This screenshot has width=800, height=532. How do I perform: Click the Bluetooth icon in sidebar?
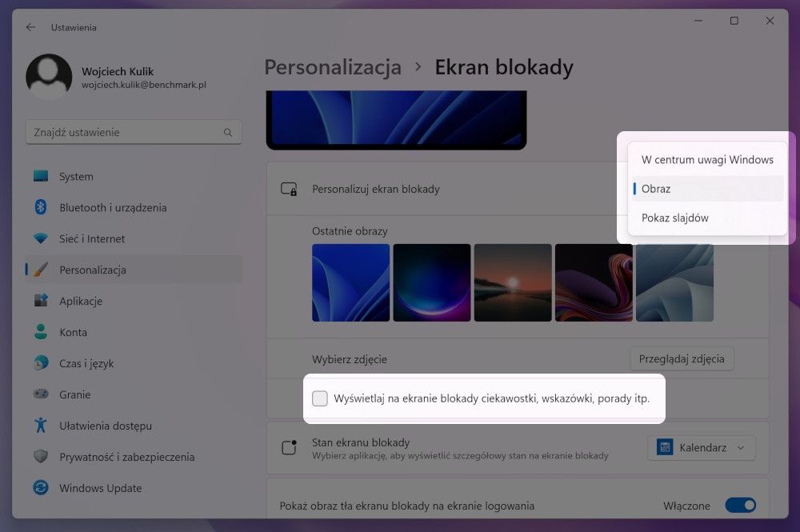pyautogui.click(x=41, y=207)
